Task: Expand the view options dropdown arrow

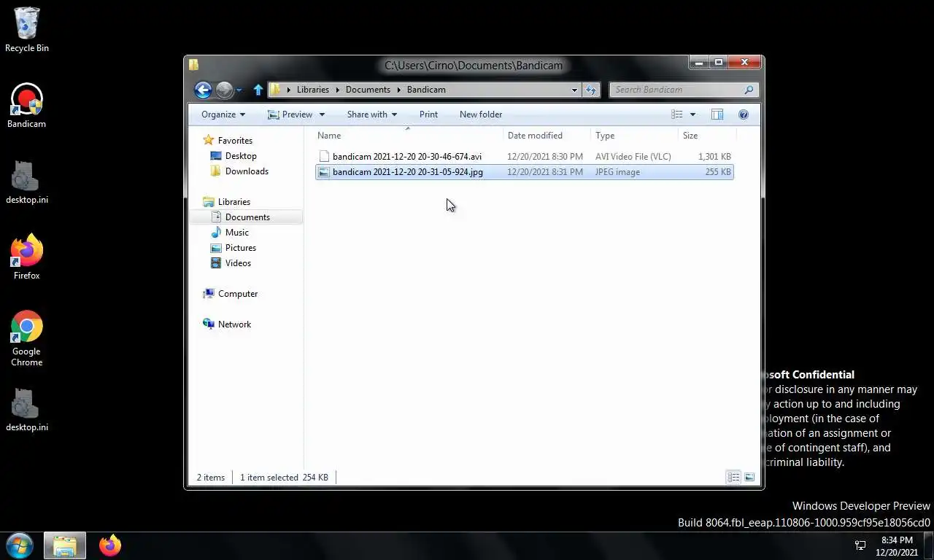Action: coord(692,114)
